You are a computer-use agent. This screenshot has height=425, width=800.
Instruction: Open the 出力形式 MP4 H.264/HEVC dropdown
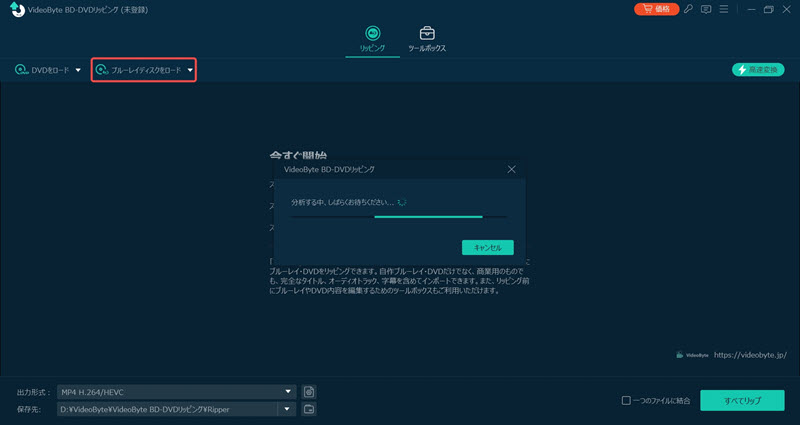click(x=177, y=392)
